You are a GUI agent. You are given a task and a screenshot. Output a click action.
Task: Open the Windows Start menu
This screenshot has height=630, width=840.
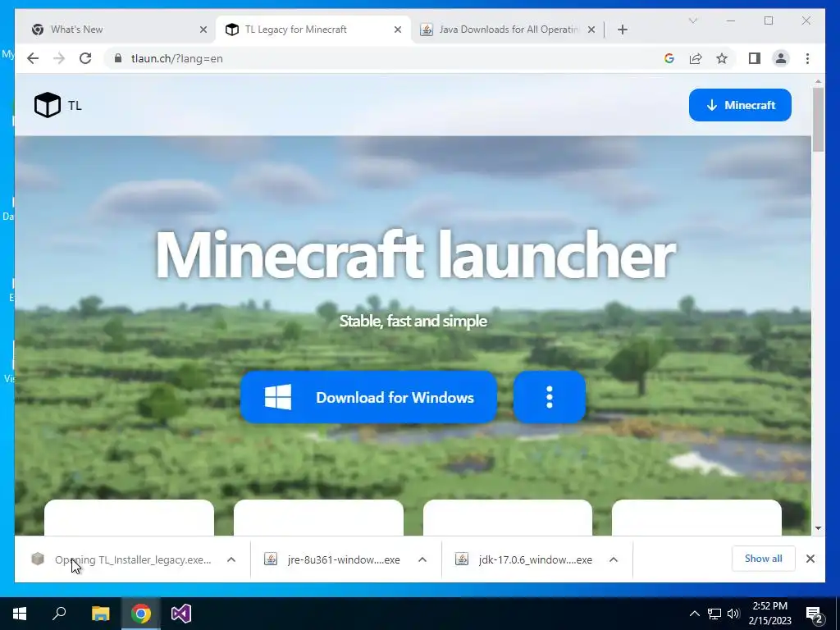[20, 614]
